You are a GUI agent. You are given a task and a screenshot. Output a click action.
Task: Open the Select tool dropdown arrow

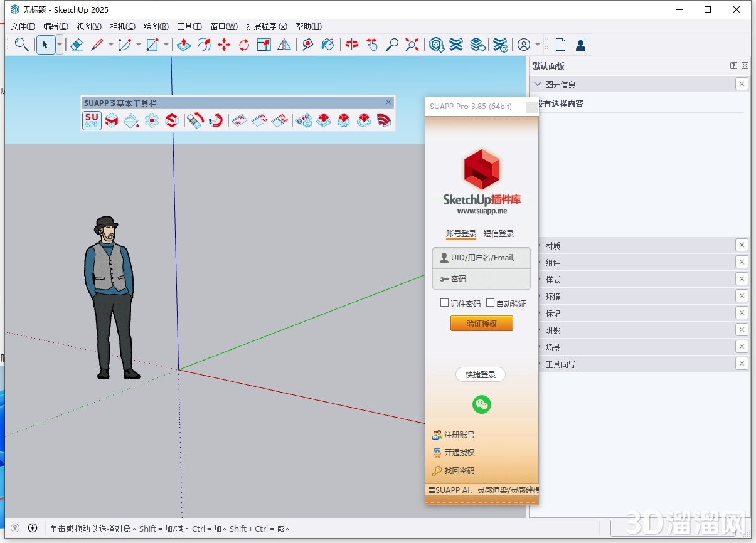click(60, 45)
